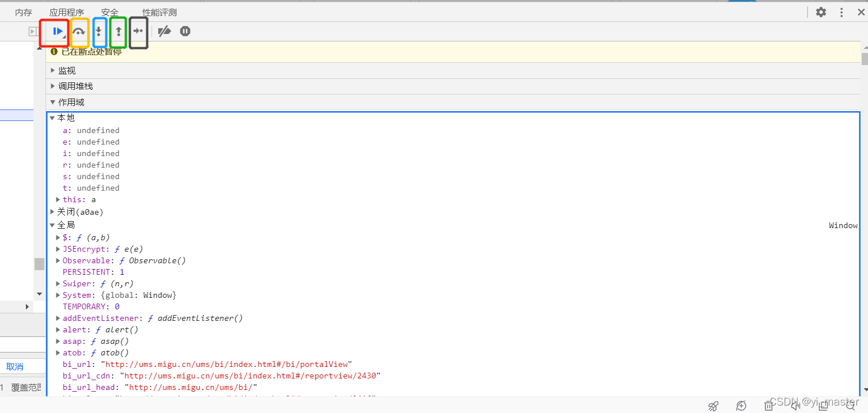Open the three-dot customize DevTools menu

coord(842,12)
